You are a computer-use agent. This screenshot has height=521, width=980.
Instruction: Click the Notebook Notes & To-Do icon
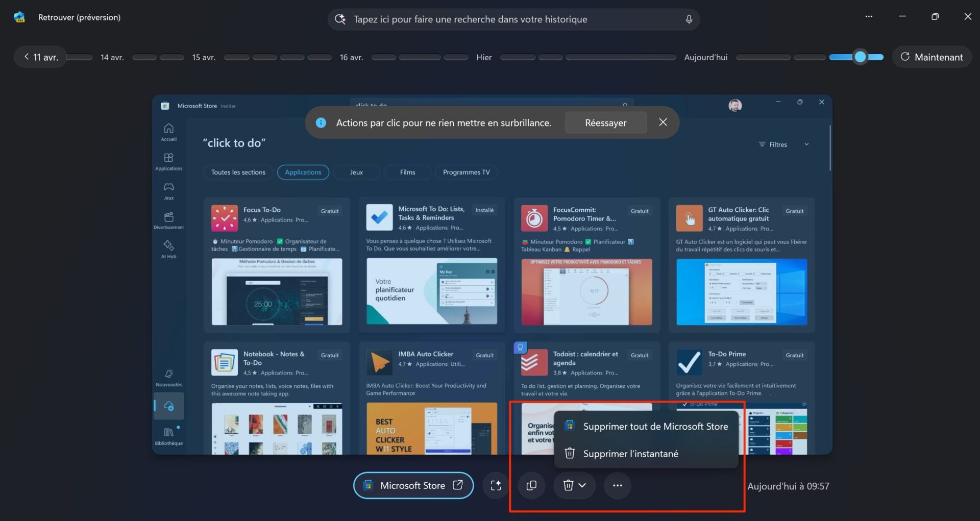pos(225,362)
